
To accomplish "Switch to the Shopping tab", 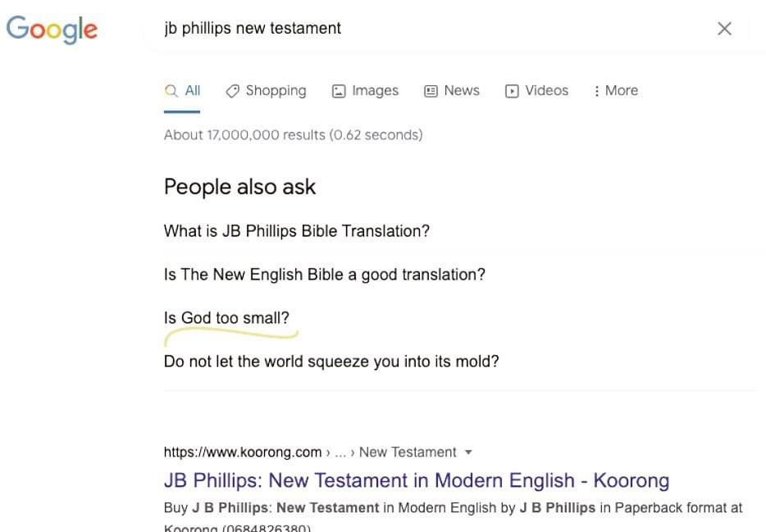I will [267, 91].
